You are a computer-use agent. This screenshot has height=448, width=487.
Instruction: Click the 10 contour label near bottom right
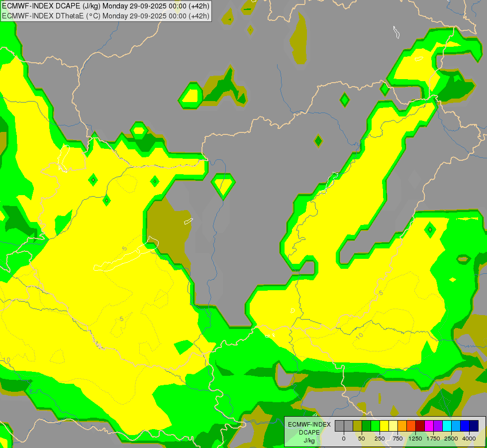tap(359, 336)
